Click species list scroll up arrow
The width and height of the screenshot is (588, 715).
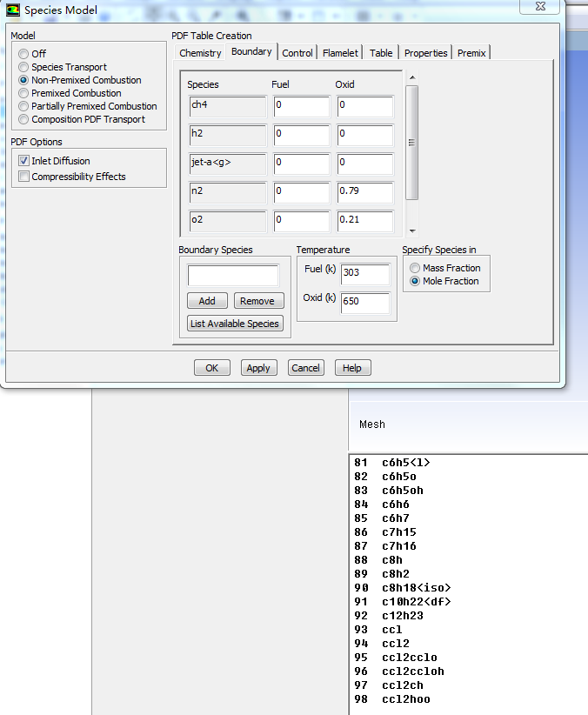tap(412, 77)
